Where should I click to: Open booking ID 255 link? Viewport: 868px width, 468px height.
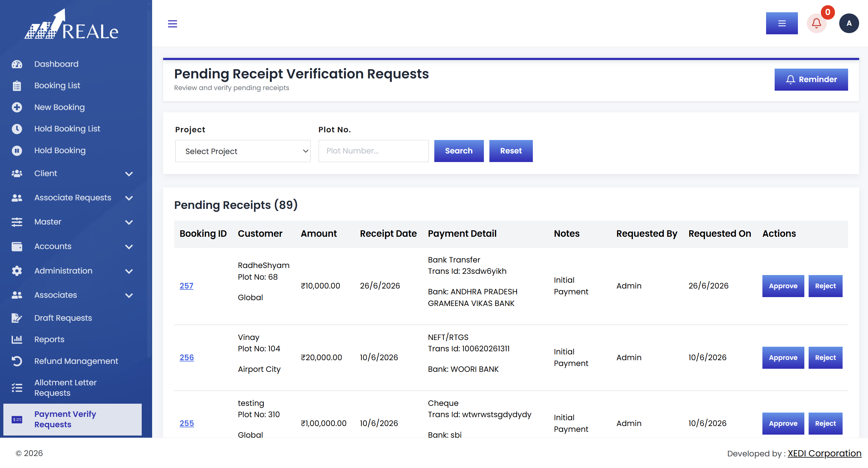pyautogui.click(x=187, y=424)
